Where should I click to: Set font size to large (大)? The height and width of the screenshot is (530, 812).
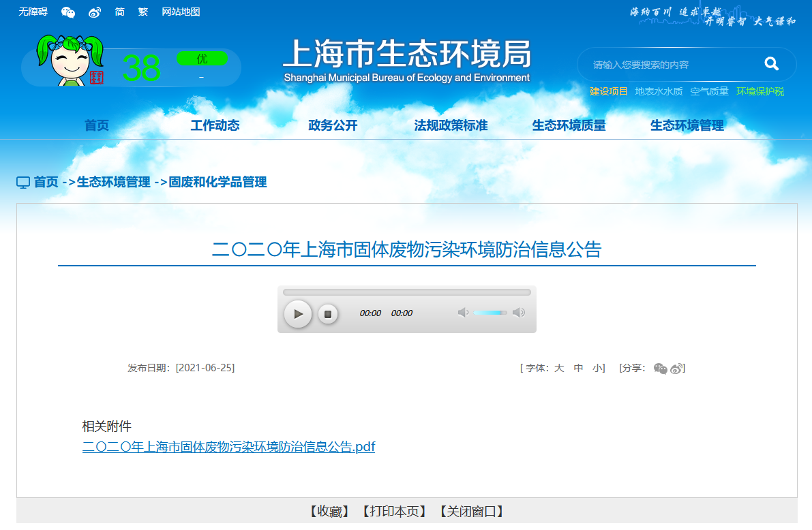559,368
